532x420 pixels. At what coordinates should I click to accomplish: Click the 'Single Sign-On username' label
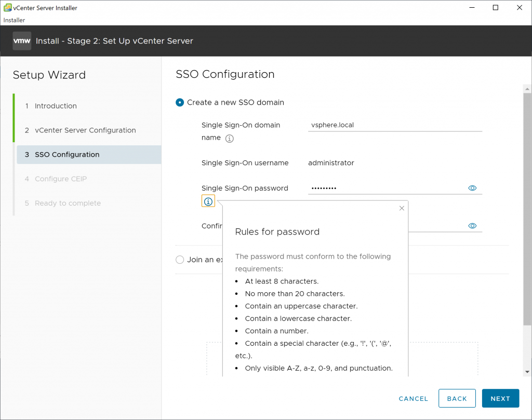tap(245, 163)
